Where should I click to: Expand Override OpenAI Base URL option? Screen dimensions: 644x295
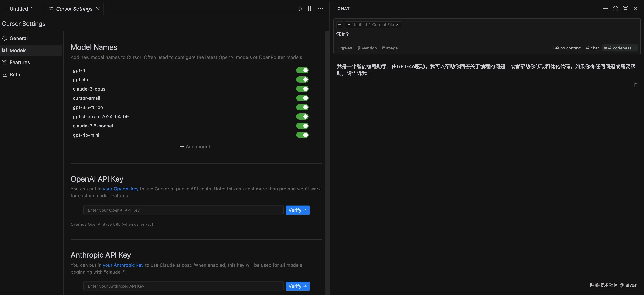[x=113, y=224]
